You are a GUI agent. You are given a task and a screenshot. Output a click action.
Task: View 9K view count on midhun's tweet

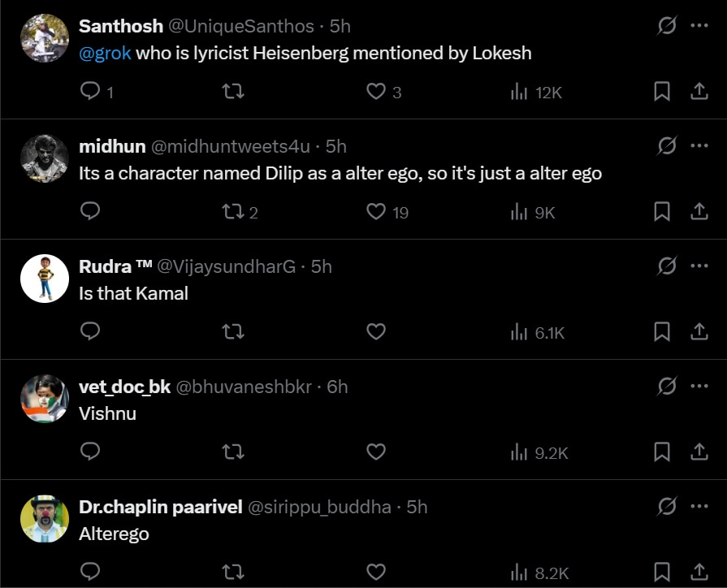point(532,213)
